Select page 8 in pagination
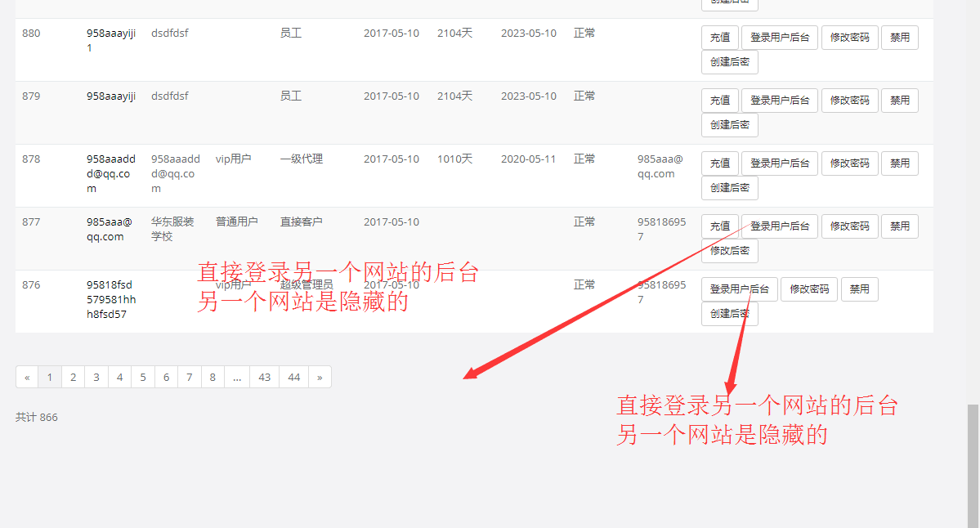The width and height of the screenshot is (980, 528). click(x=213, y=377)
